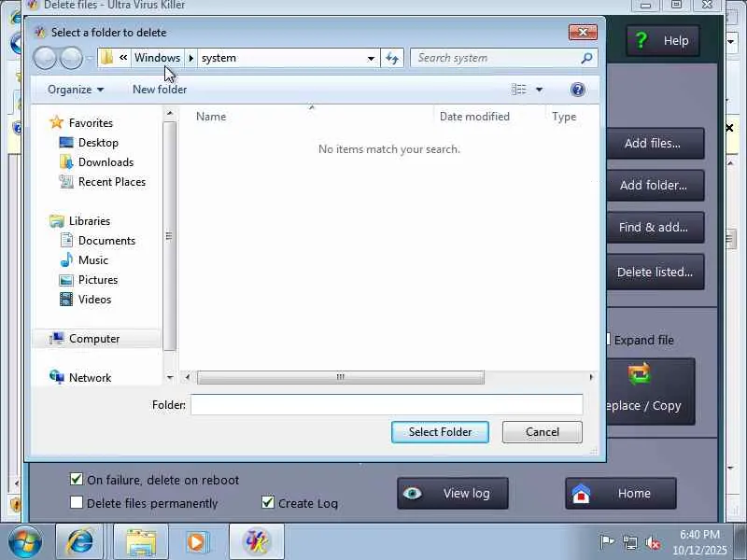The height and width of the screenshot is (560, 747).
Task: Sort by the Type column header
Action: (564, 117)
